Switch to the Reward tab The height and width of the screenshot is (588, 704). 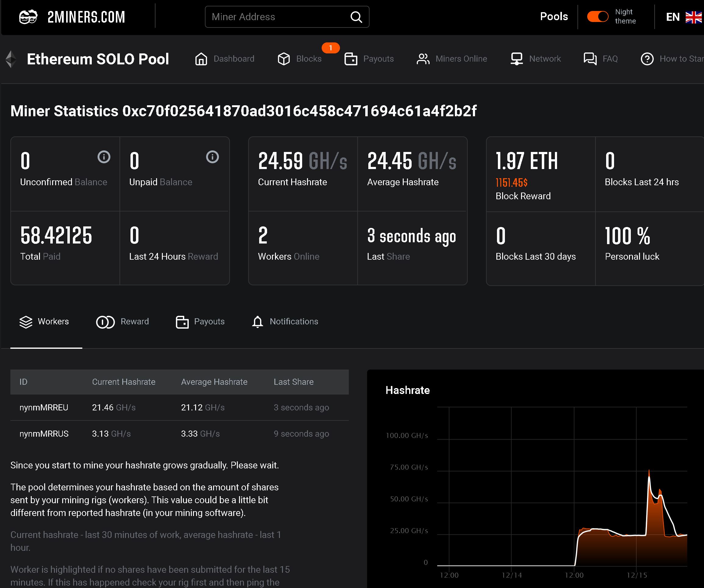pos(123,322)
